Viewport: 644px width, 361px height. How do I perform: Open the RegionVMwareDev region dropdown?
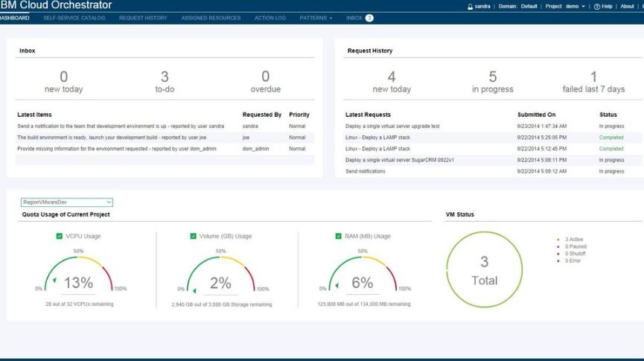[x=66, y=202]
